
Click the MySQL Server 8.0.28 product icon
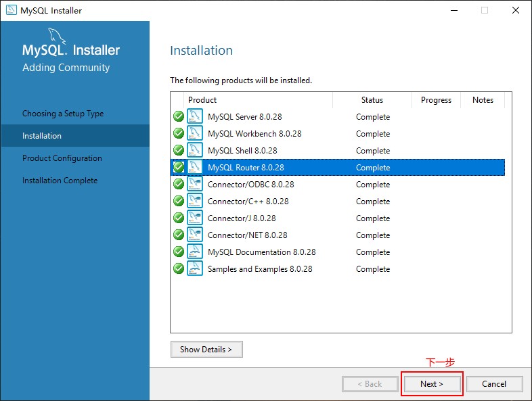click(x=195, y=116)
